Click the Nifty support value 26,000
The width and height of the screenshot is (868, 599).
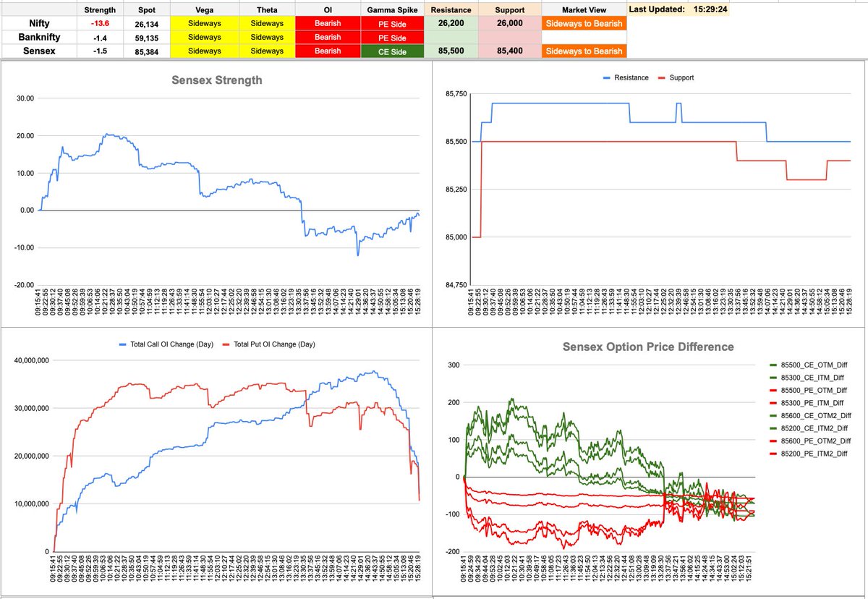[x=510, y=23]
